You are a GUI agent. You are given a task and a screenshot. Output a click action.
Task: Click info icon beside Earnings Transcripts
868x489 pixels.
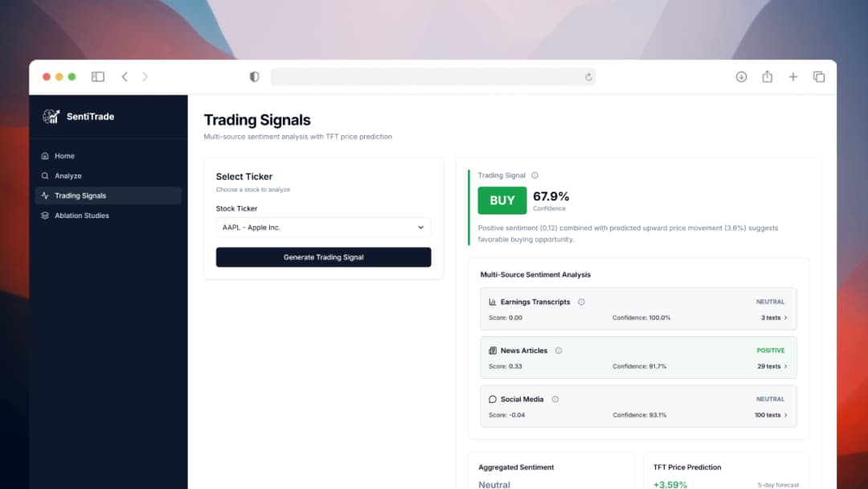click(x=581, y=302)
